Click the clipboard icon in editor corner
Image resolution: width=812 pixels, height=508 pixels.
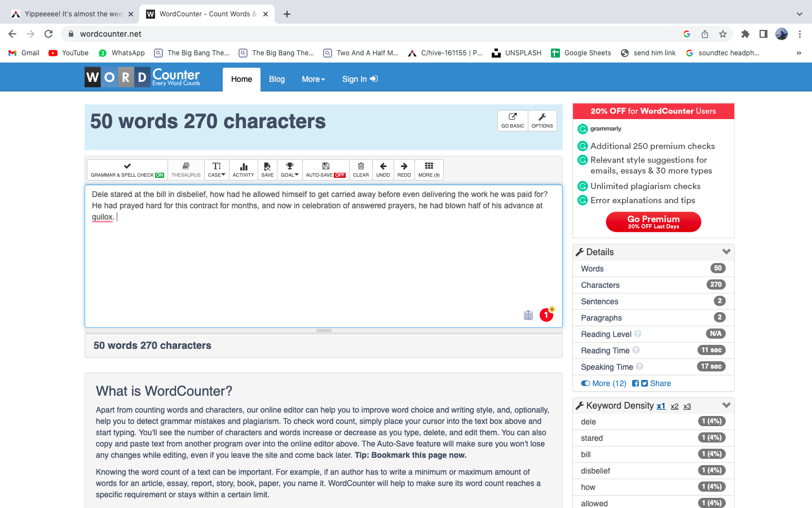click(528, 315)
